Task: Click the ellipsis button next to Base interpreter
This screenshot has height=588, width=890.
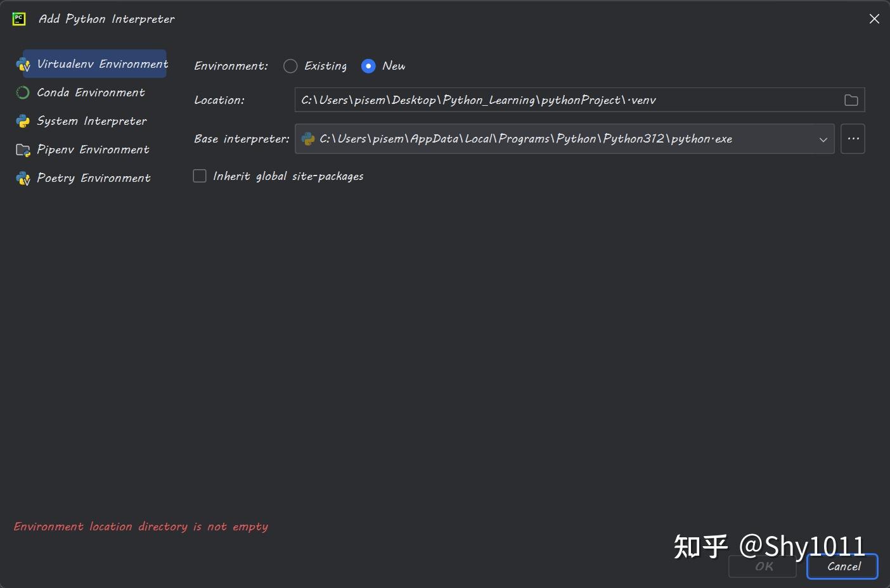Action: (853, 139)
